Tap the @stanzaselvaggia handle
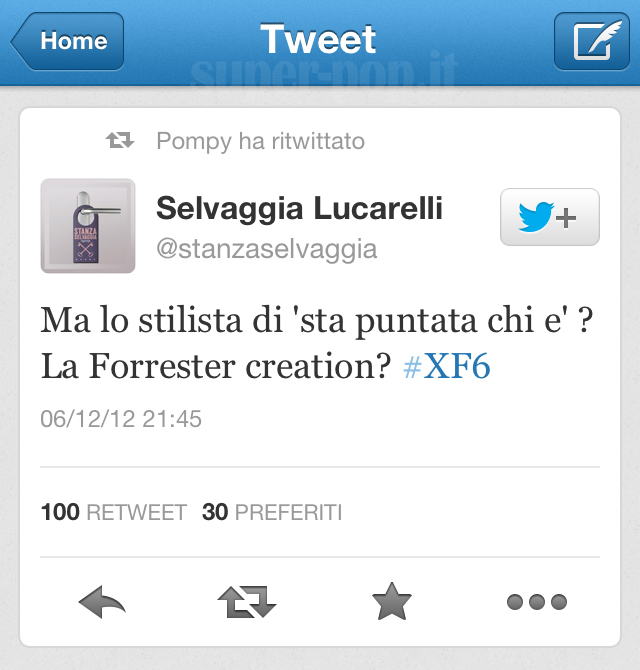This screenshot has width=640, height=670. click(x=267, y=249)
